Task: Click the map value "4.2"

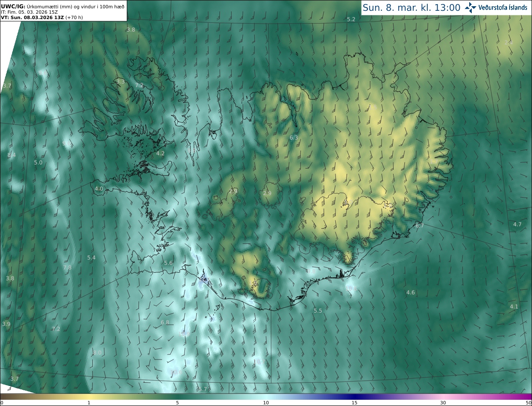Action: coord(160,153)
